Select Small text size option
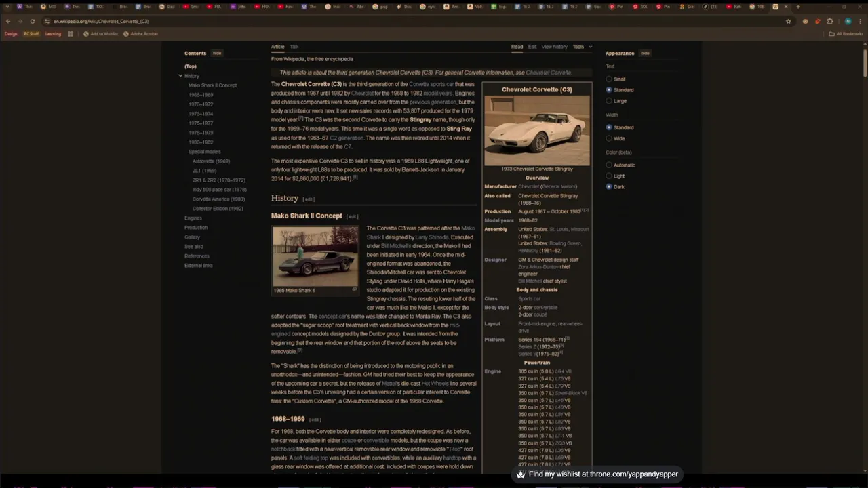The image size is (868, 488). pos(609,79)
